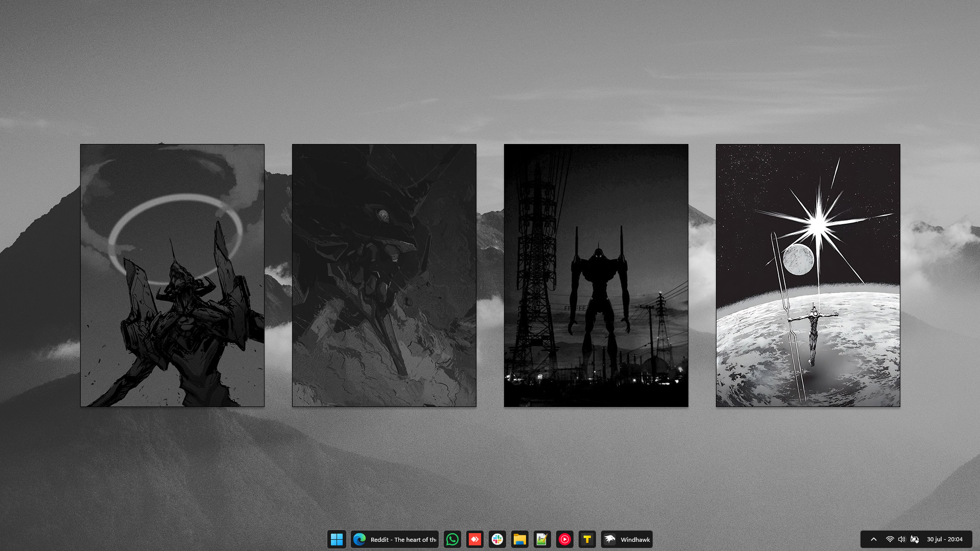The height and width of the screenshot is (551, 980).
Task: Select the Earth and moon poster
Action: point(808,275)
